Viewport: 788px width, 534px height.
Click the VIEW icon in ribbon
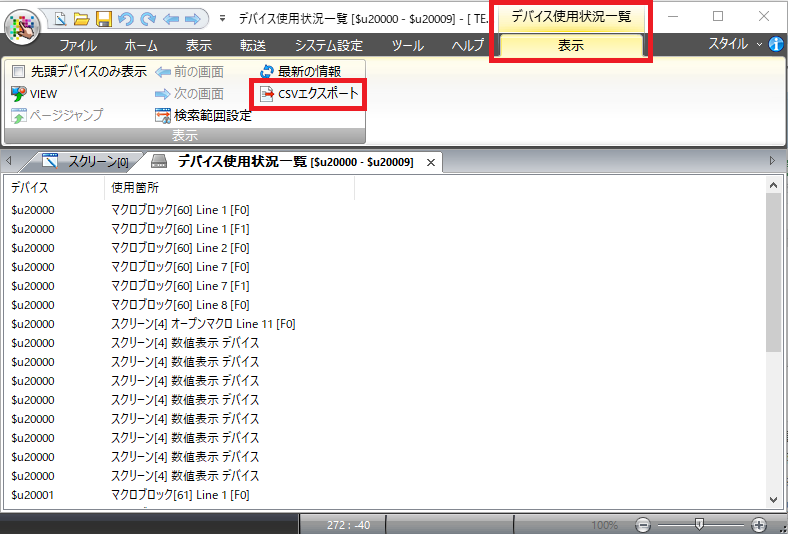point(19,94)
